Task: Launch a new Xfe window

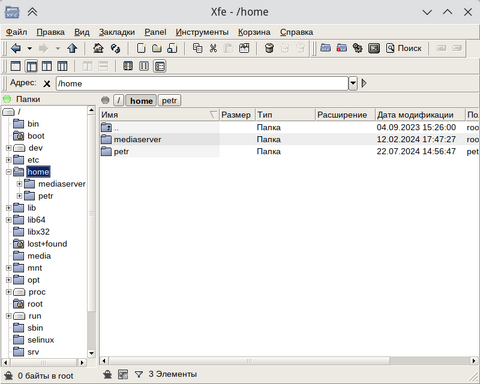Action: point(325,48)
